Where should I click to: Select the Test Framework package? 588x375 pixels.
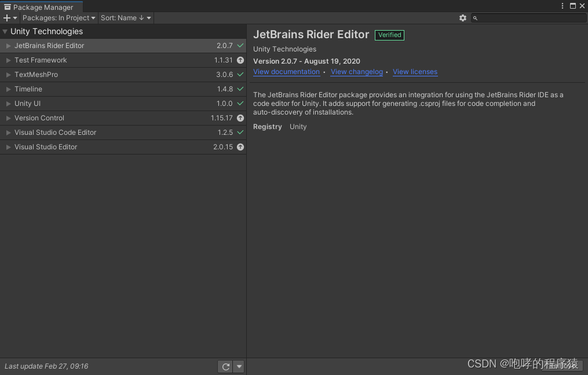[123, 60]
